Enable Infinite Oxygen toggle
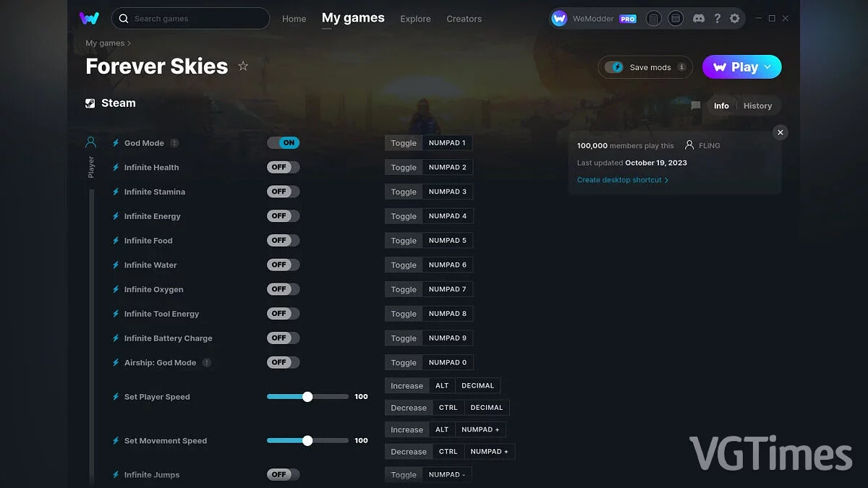The width and height of the screenshot is (868, 488). click(283, 289)
